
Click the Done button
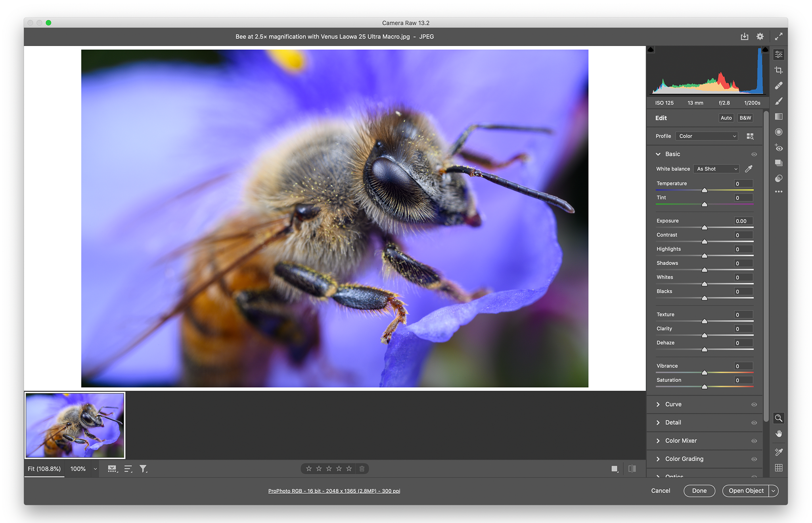(x=697, y=491)
